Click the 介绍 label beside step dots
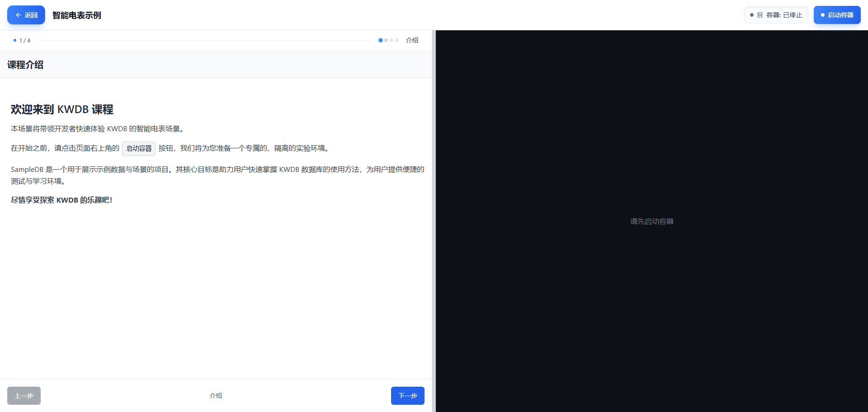The height and width of the screenshot is (412, 868). click(412, 40)
